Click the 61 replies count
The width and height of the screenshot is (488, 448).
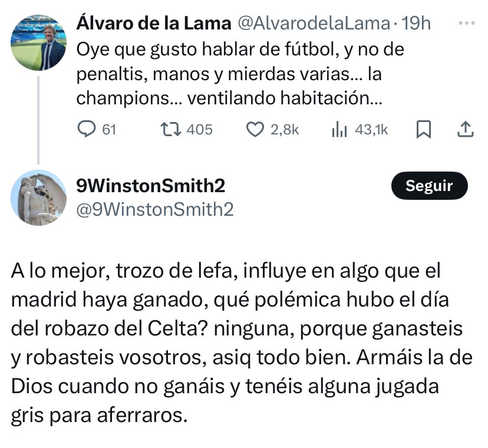(109, 130)
